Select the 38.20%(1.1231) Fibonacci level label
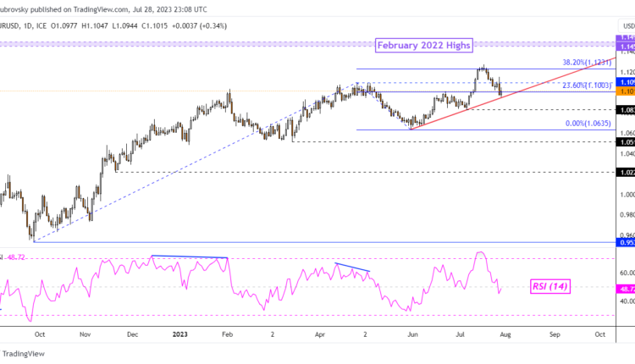 click(586, 63)
